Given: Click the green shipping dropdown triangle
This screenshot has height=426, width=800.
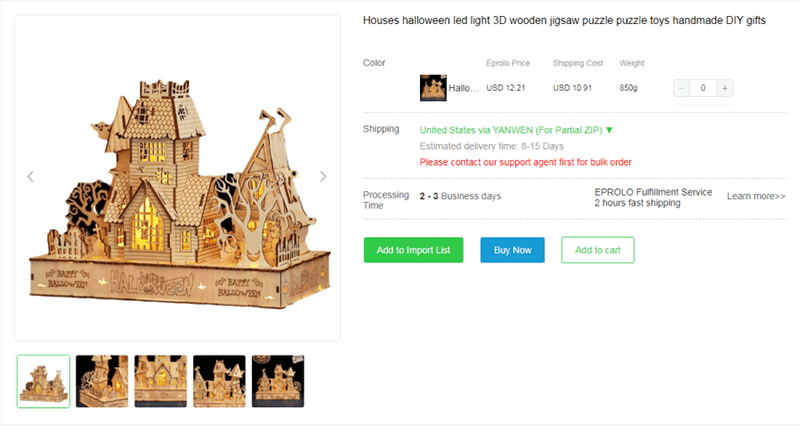Looking at the screenshot, I should tap(609, 130).
